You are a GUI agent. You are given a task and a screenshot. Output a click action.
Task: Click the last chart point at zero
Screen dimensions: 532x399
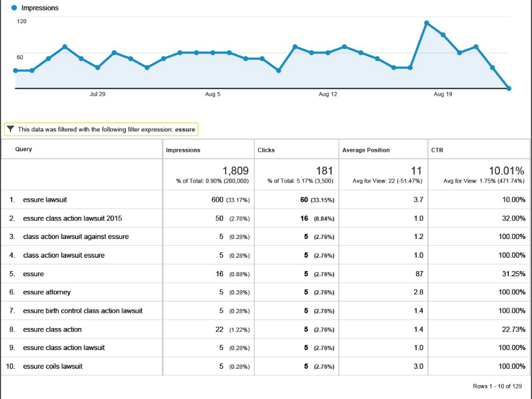pyautogui.click(x=509, y=88)
